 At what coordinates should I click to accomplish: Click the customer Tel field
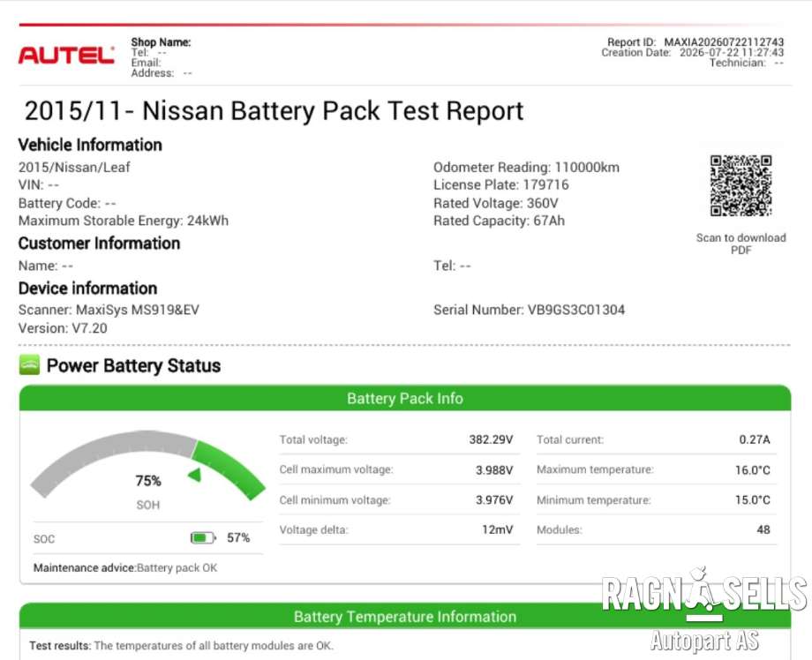pos(452,266)
